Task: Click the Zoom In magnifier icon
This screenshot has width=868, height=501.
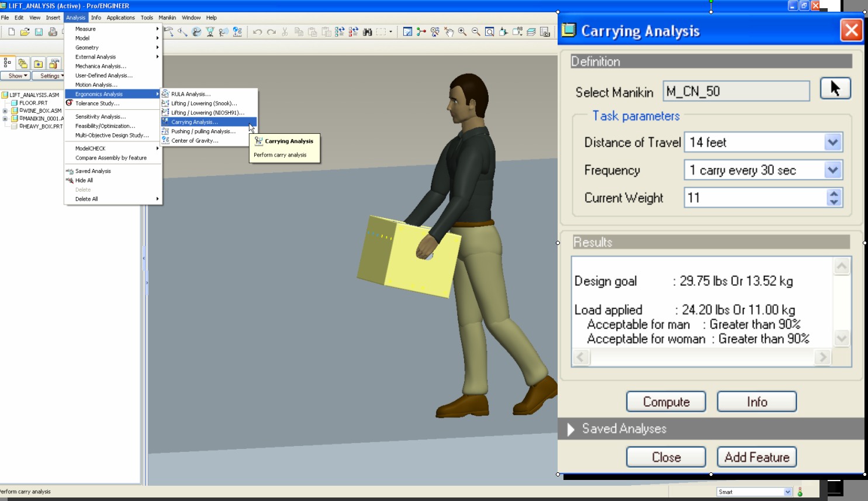Action: pos(462,32)
